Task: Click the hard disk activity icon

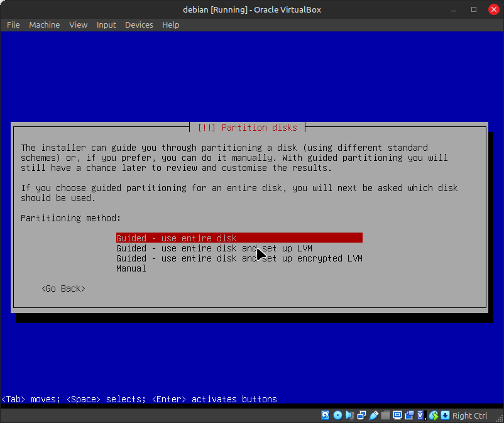Action: (325, 415)
